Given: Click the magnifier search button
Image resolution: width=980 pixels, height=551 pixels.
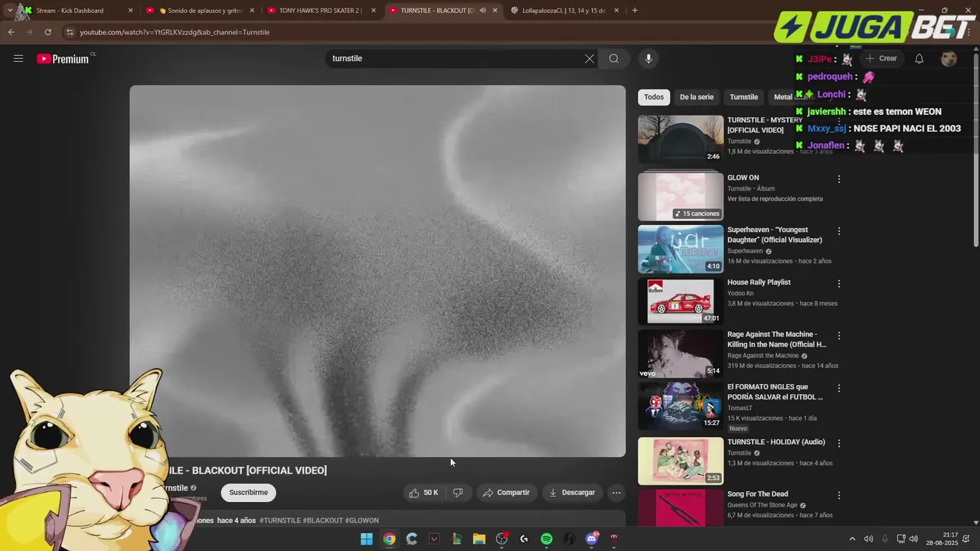Looking at the screenshot, I should click(x=614, y=58).
